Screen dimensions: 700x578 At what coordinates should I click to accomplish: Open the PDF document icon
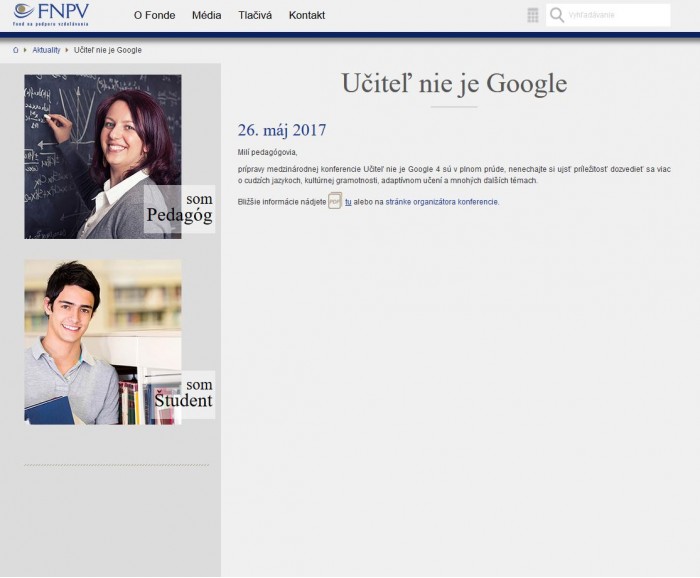pos(335,201)
